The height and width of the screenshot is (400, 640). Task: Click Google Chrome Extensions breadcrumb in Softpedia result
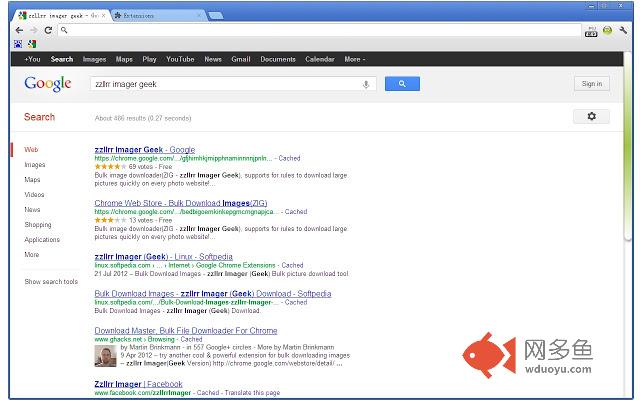(x=236, y=265)
